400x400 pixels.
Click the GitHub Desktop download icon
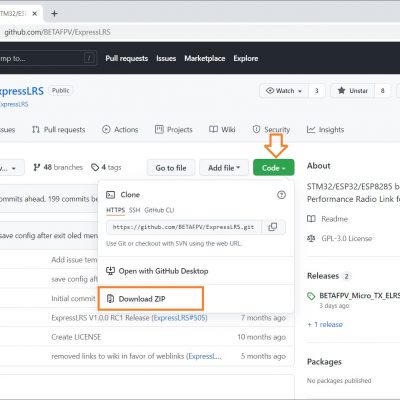tap(110, 271)
